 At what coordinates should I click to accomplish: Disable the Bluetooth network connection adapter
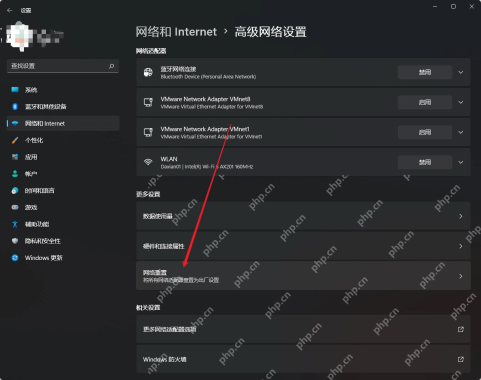(425, 72)
